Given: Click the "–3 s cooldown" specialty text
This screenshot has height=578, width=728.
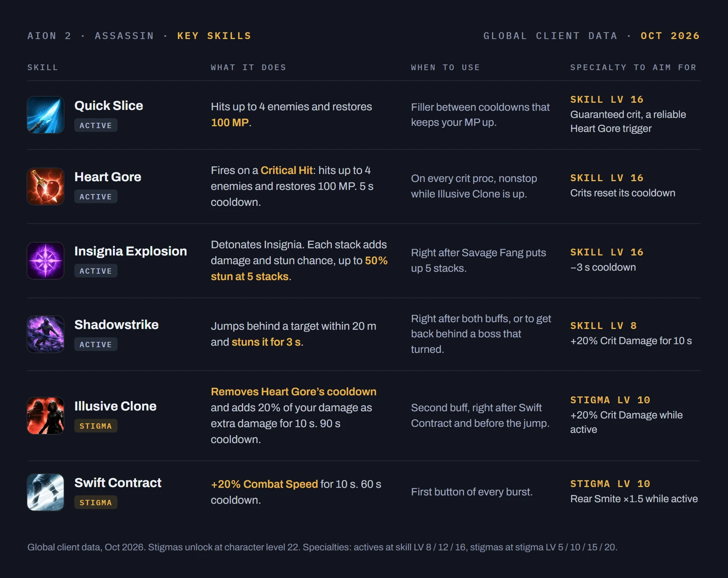Looking at the screenshot, I should [603, 268].
